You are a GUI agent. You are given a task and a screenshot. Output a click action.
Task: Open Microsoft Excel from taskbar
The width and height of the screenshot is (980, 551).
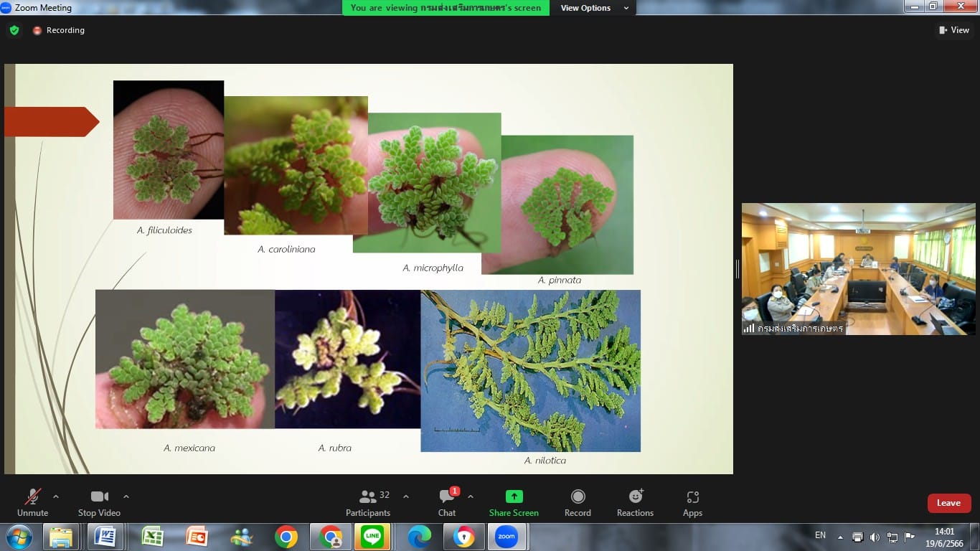pos(151,537)
